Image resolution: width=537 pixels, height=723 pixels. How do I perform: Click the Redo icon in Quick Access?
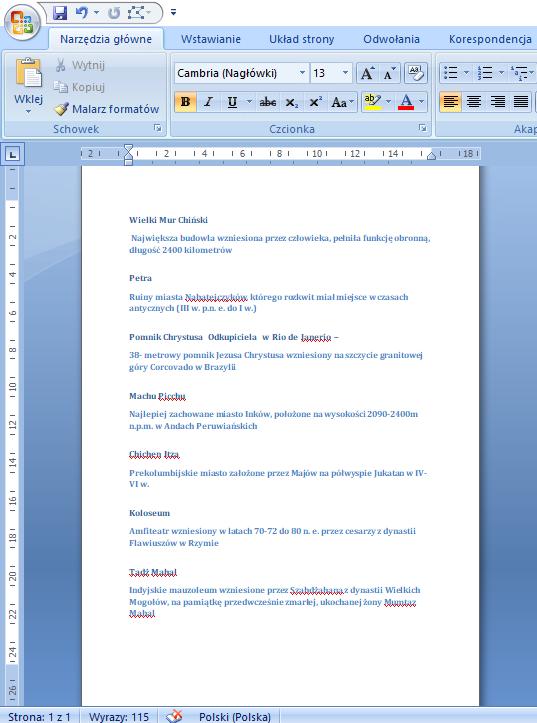(113, 12)
